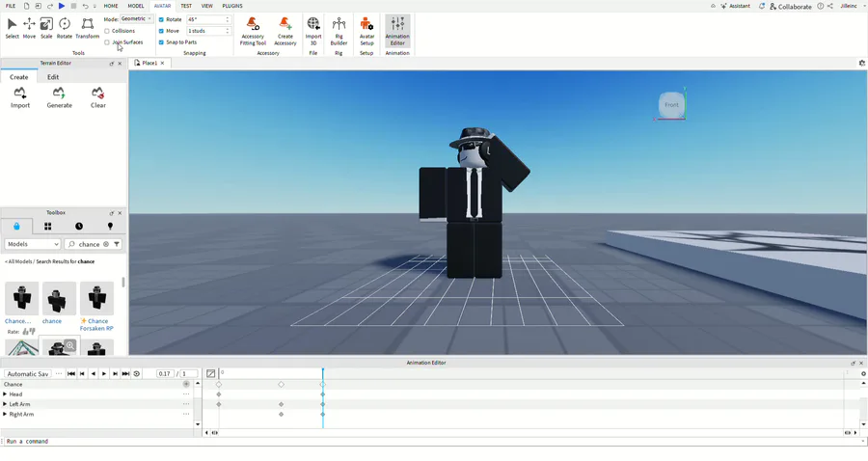Image resolution: width=868 pixels, height=461 pixels.
Task: Open the Toolbox search filter options
Action: click(117, 244)
